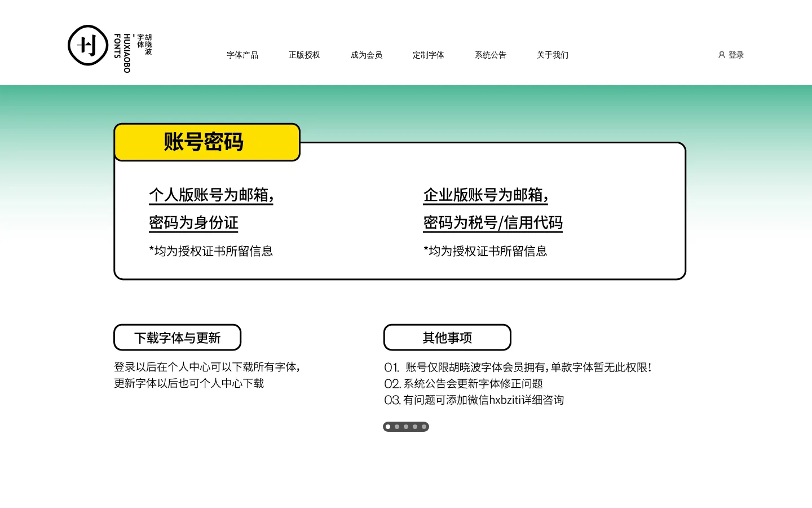
Task: Open the 成为会员 menu item
Action: tap(367, 55)
